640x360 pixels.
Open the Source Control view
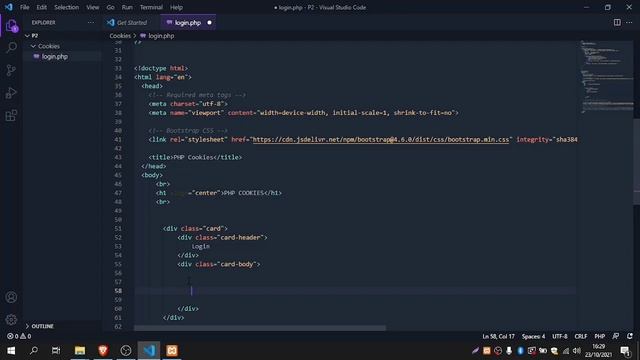[11, 70]
